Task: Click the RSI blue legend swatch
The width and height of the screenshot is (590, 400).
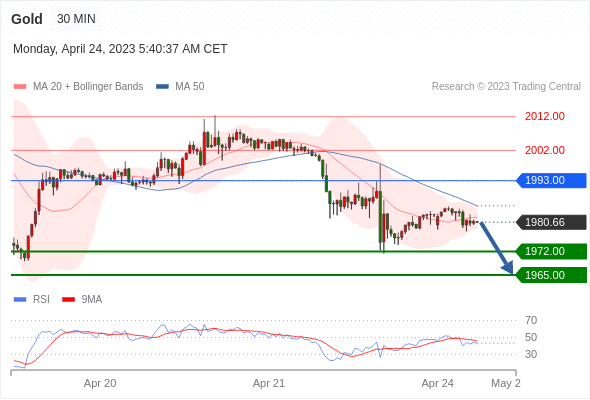Action: tap(20, 300)
